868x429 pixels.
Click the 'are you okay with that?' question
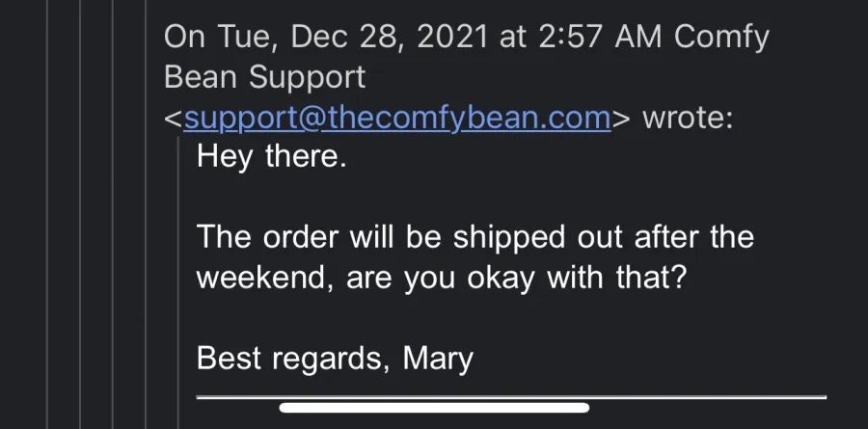[x=517, y=278]
